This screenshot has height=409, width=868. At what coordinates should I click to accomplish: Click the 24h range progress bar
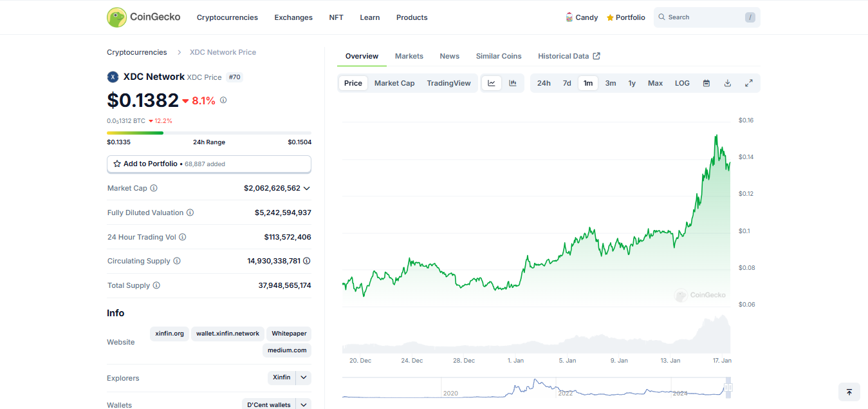209,133
